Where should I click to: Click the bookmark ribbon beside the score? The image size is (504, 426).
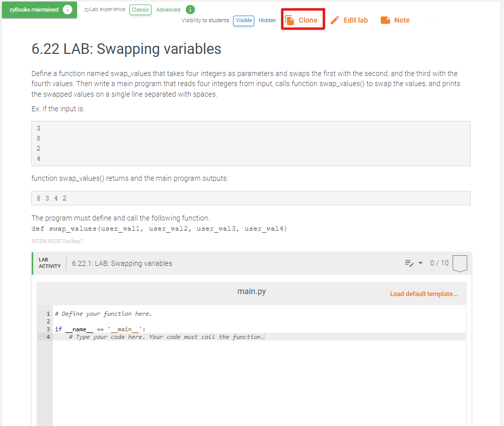coord(460,262)
